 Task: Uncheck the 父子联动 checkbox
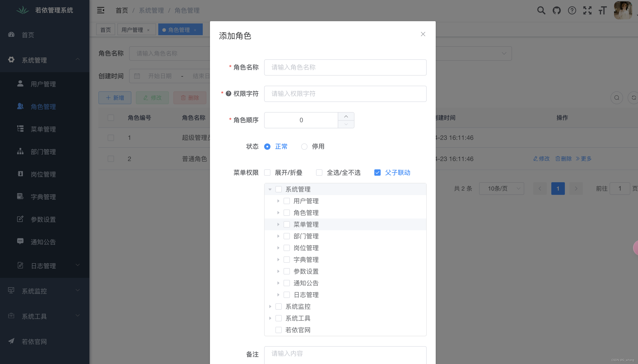377,173
